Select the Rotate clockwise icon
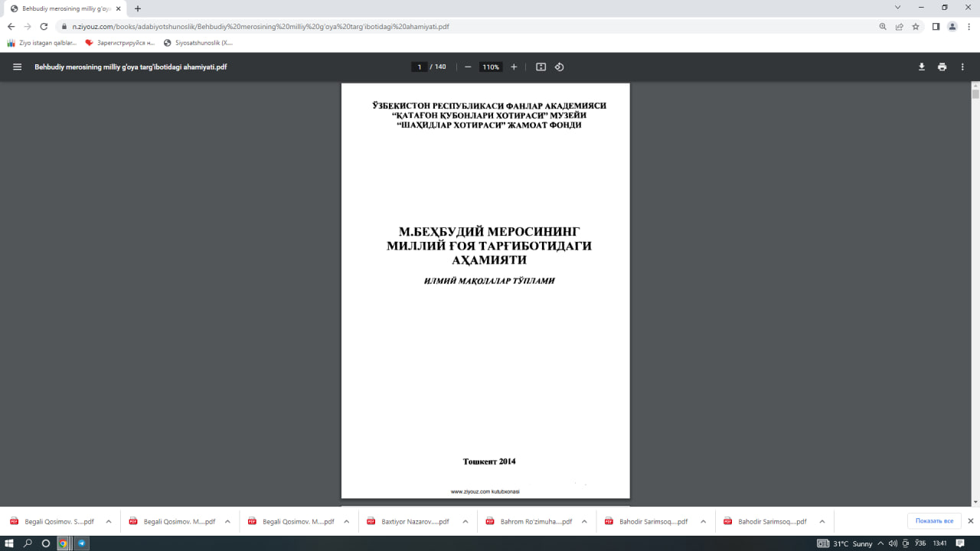The height and width of the screenshot is (551, 980). [x=560, y=67]
